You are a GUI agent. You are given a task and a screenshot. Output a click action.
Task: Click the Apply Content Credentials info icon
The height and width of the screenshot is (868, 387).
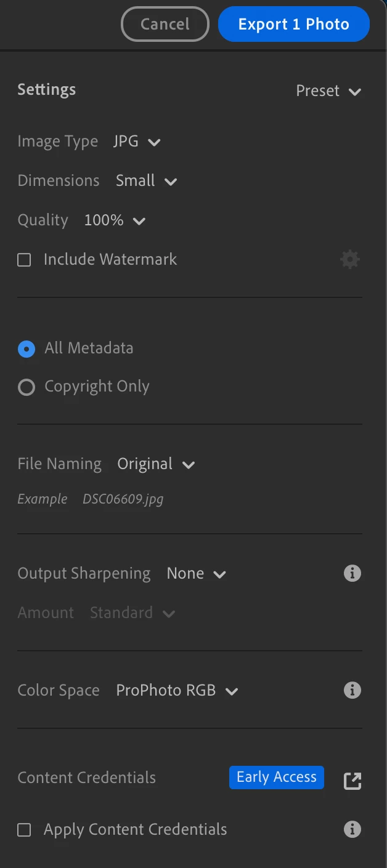352,829
